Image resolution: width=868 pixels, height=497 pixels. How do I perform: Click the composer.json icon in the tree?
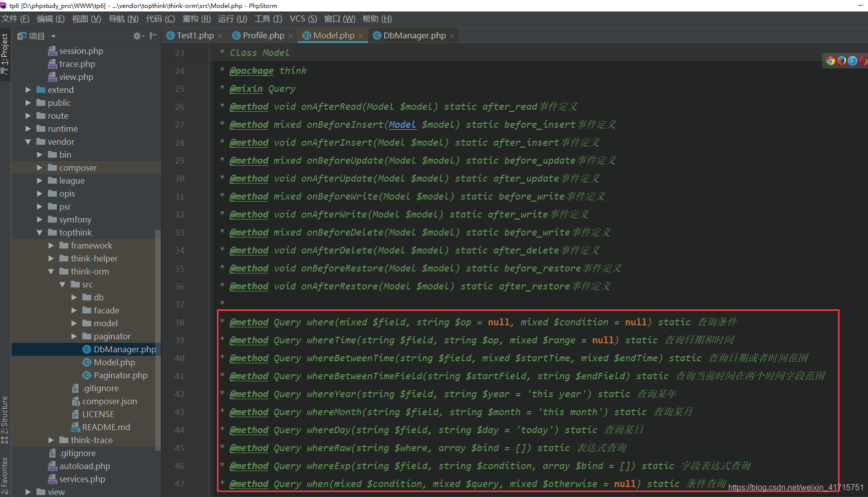[76, 401]
